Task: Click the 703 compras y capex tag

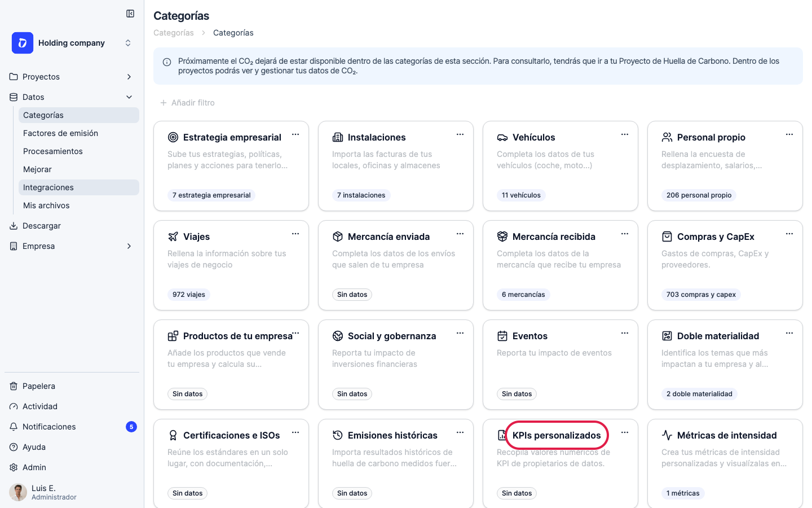Action: 701,295
